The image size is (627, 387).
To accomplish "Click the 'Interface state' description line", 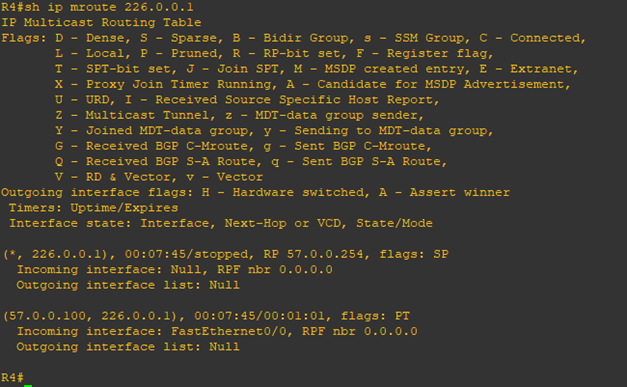I will click(221, 223).
